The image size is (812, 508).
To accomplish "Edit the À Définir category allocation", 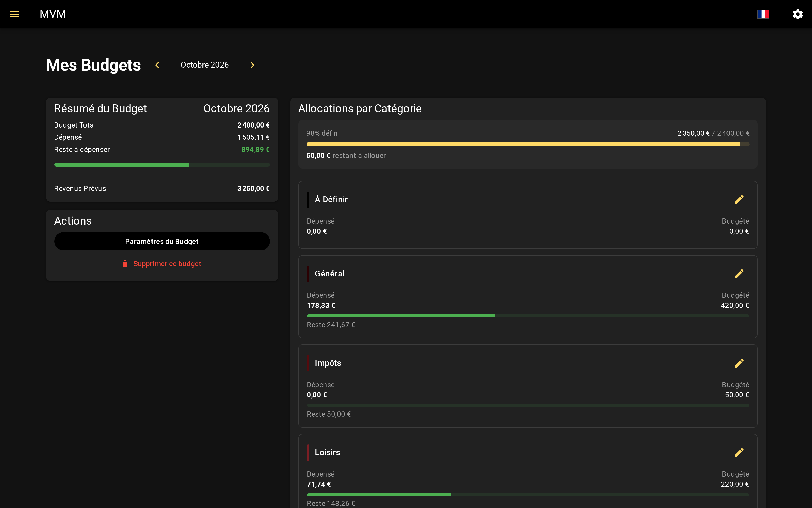I will coord(739,200).
